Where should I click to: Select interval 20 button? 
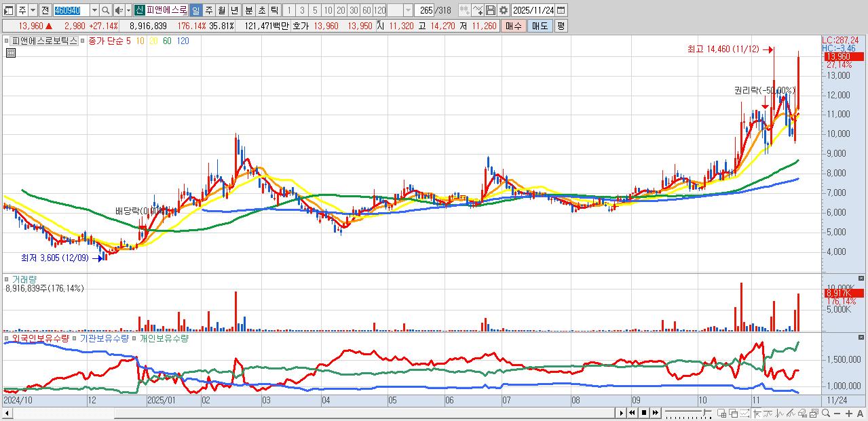(341, 10)
